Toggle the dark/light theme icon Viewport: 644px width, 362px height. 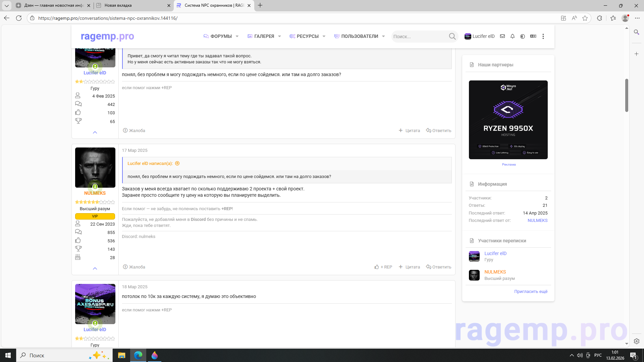click(x=523, y=36)
